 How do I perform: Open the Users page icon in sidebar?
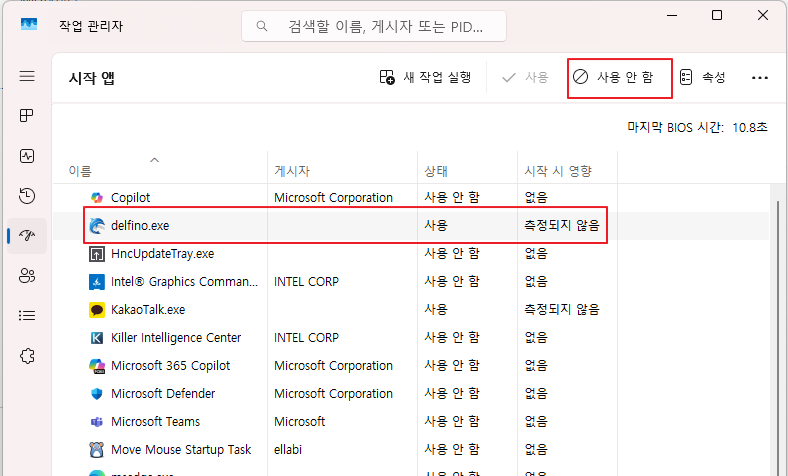pos(27,275)
